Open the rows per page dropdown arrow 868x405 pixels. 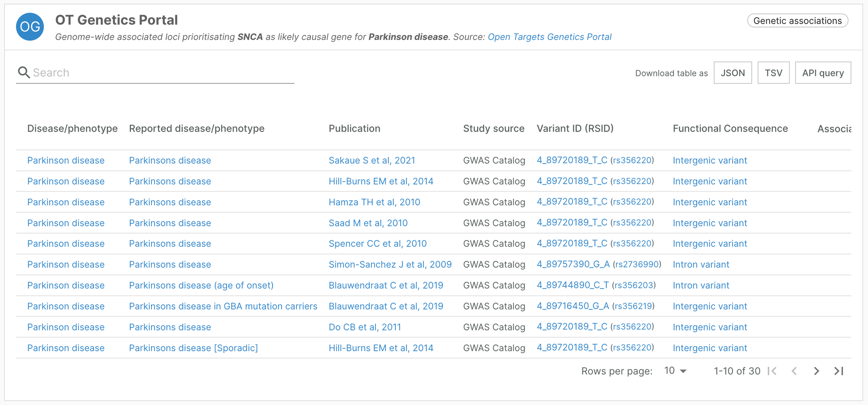click(683, 371)
